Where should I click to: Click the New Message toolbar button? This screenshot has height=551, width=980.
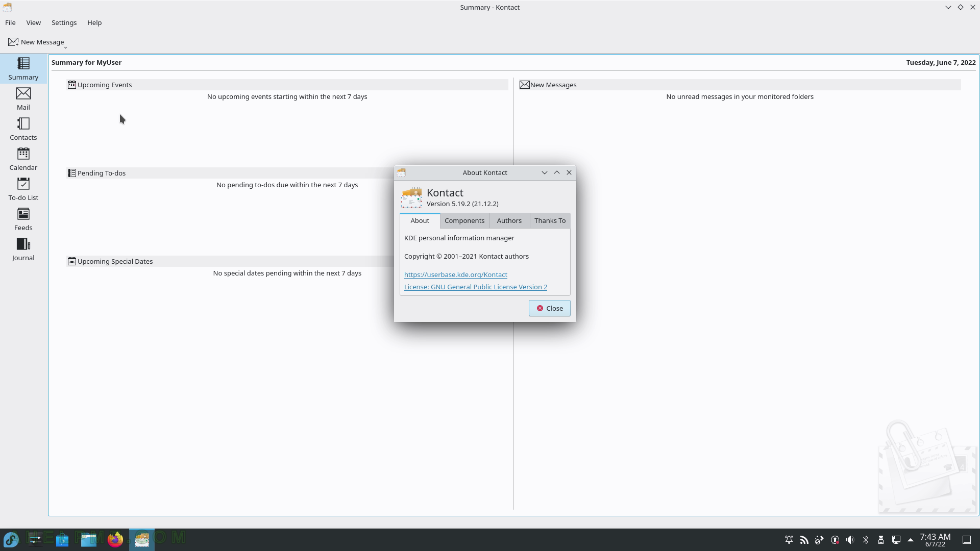(36, 42)
